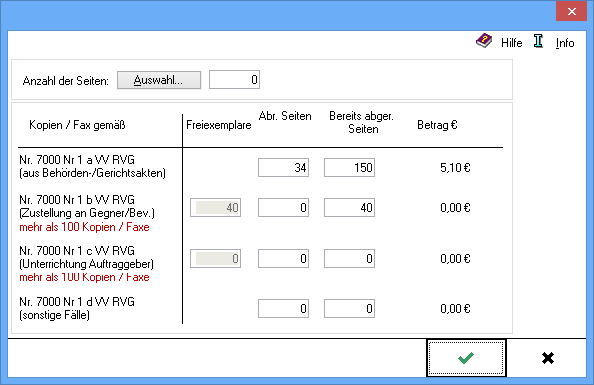
Task: Cancel with the black X button
Action: tap(548, 358)
